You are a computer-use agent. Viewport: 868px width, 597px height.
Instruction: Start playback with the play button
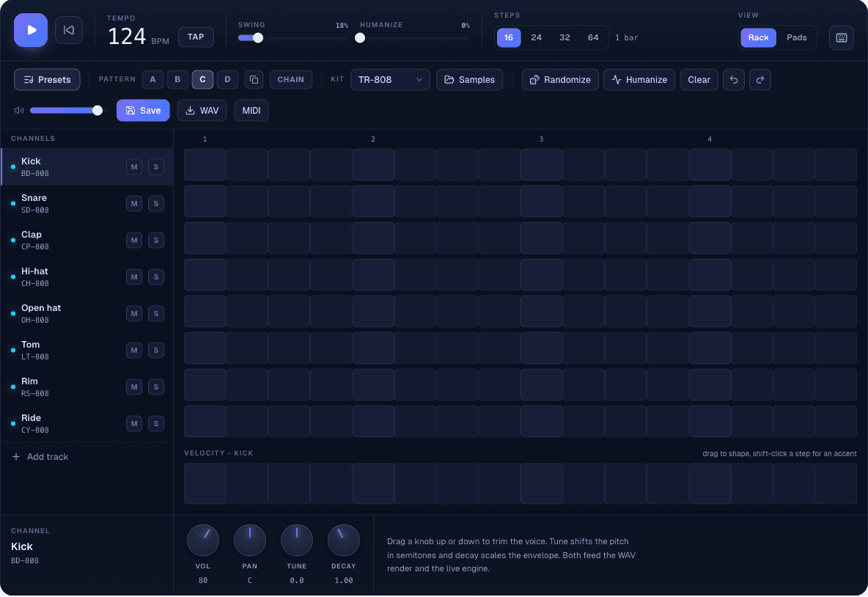click(31, 30)
